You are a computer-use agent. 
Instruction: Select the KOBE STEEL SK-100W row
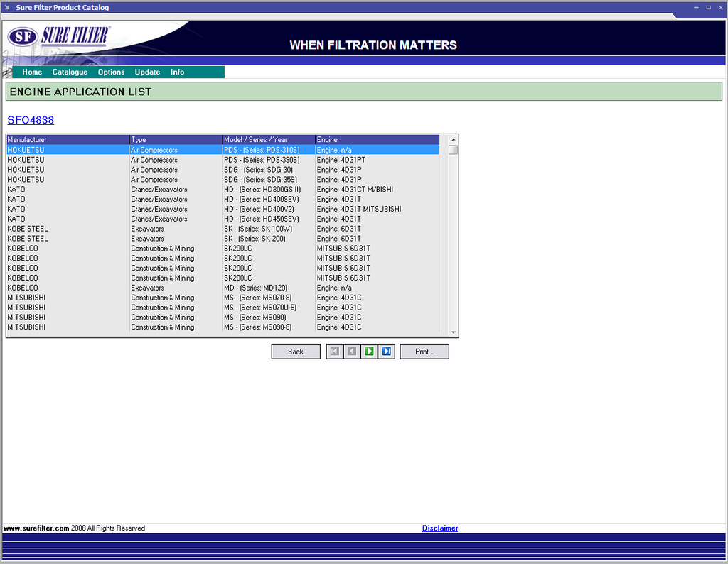(x=223, y=229)
